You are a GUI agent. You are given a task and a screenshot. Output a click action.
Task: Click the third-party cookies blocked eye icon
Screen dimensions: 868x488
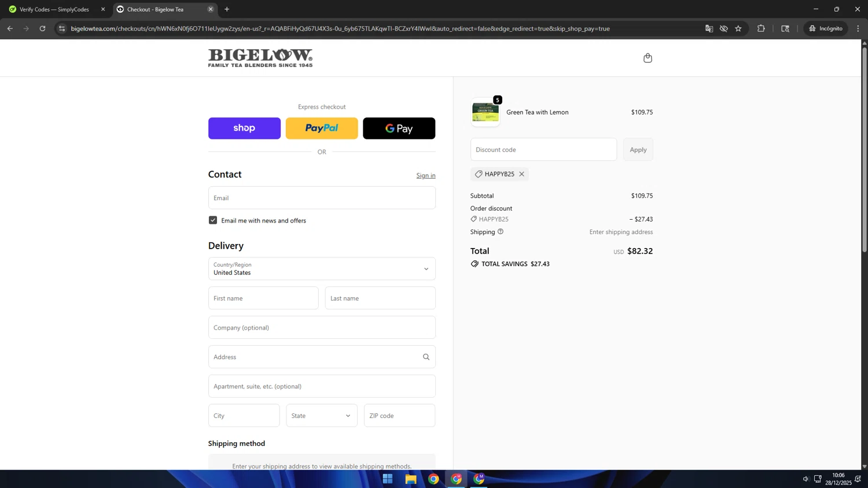[x=723, y=28]
